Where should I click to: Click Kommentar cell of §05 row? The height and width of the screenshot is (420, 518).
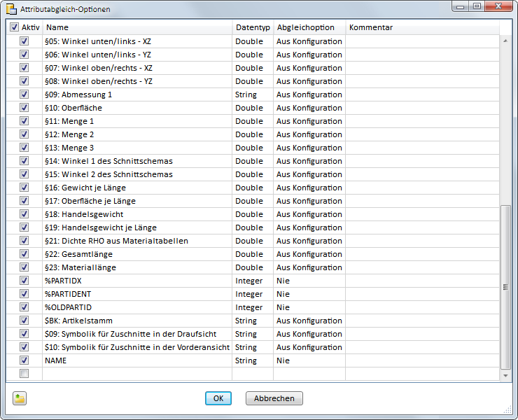(423, 41)
